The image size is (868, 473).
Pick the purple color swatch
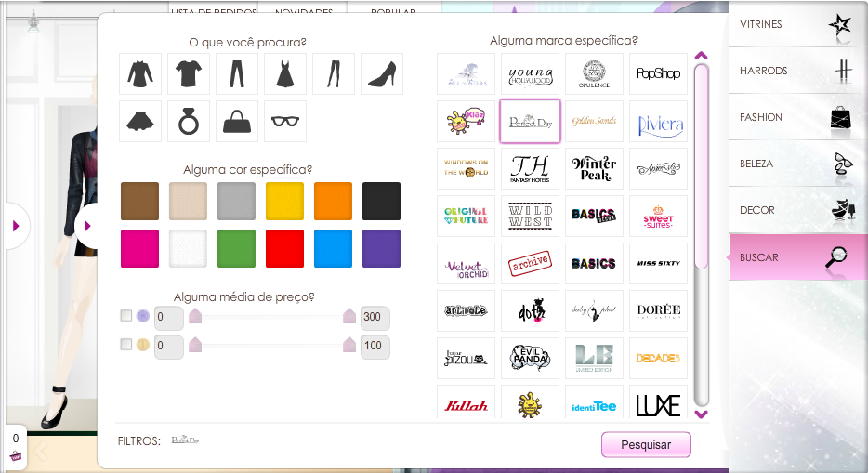381,248
